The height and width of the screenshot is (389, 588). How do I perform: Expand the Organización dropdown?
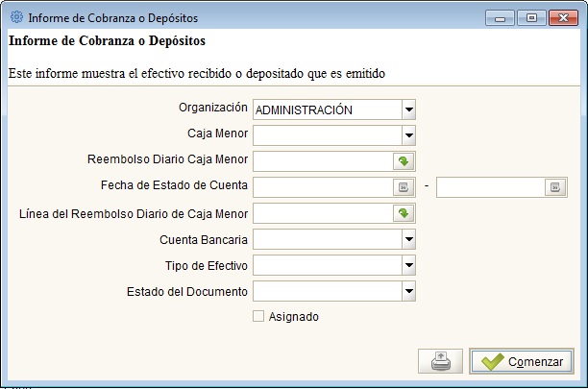coord(408,109)
